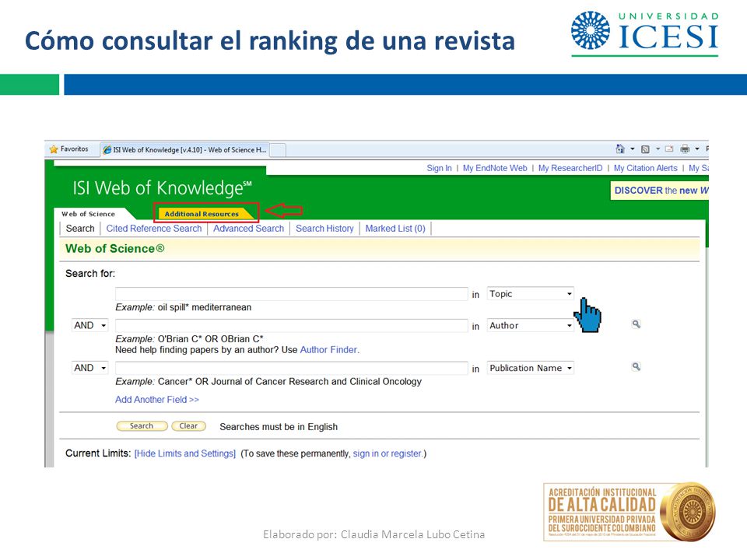The image size is (747, 560).
Task: Click the Publication Name search input field
Action: coord(292,368)
